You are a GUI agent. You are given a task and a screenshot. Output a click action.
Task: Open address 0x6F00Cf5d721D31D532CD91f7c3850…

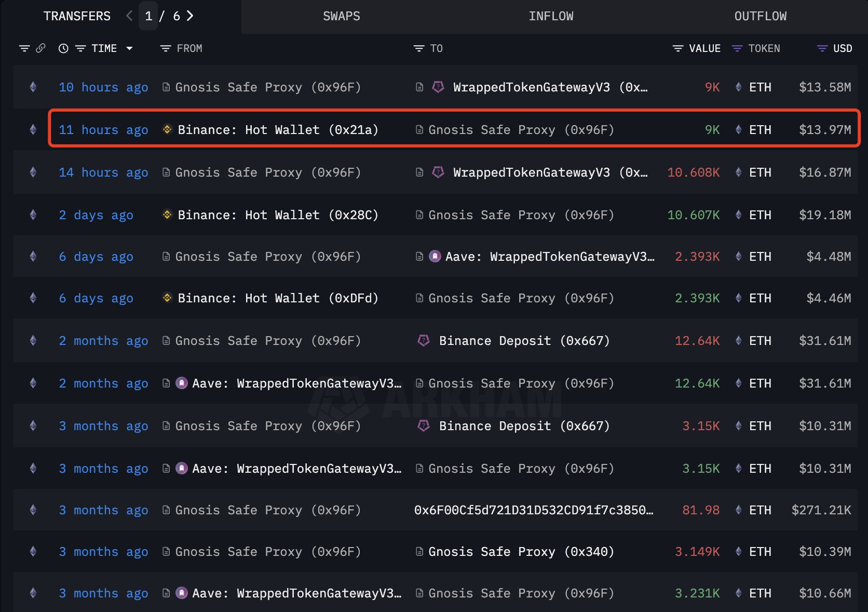click(533, 510)
